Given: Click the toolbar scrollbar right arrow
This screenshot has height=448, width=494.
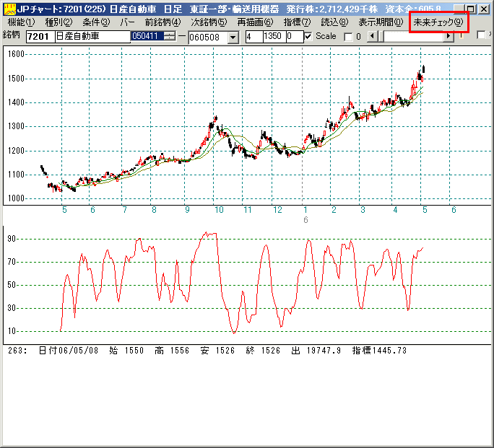Looking at the screenshot, I should 448,36.
